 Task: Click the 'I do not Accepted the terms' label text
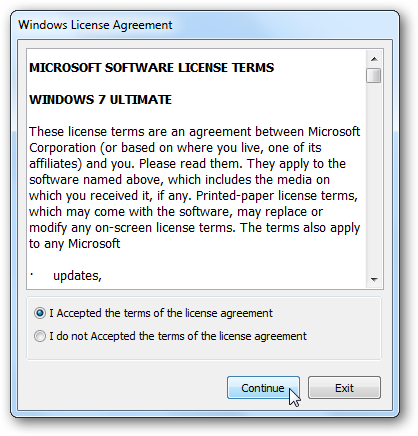pos(178,336)
